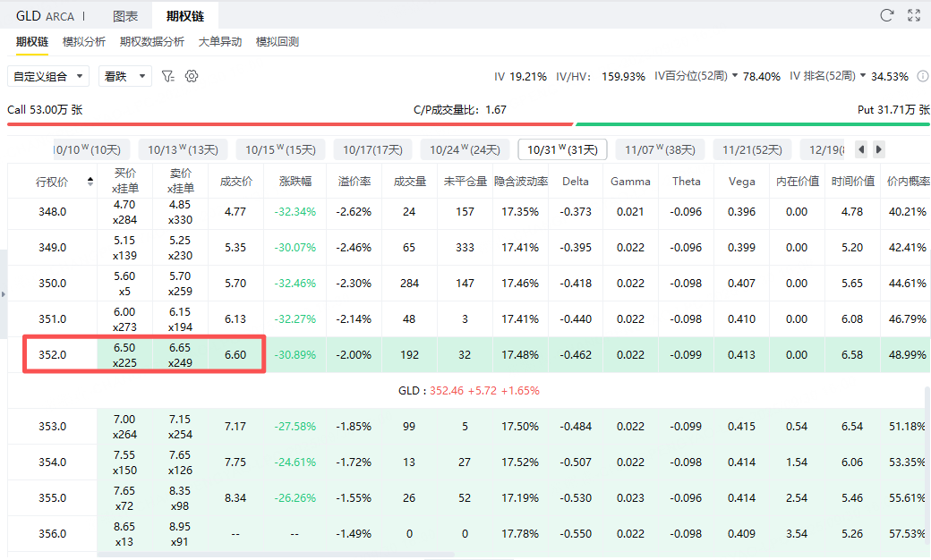Open column settings gear icon

(192, 76)
